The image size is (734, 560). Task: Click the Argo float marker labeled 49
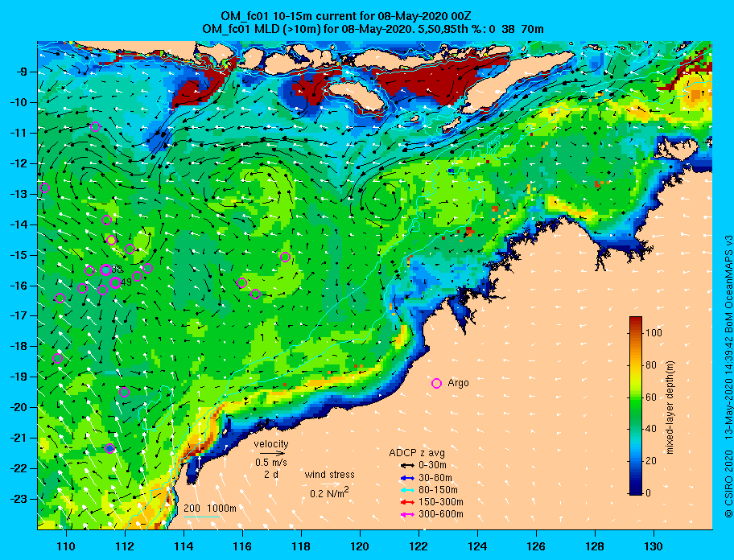[x=115, y=282]
